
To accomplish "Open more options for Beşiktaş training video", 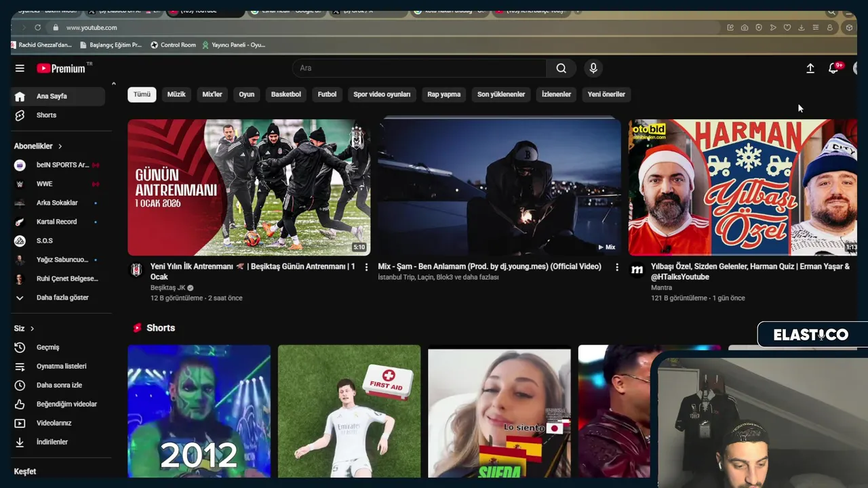I will tap(366, 268).
